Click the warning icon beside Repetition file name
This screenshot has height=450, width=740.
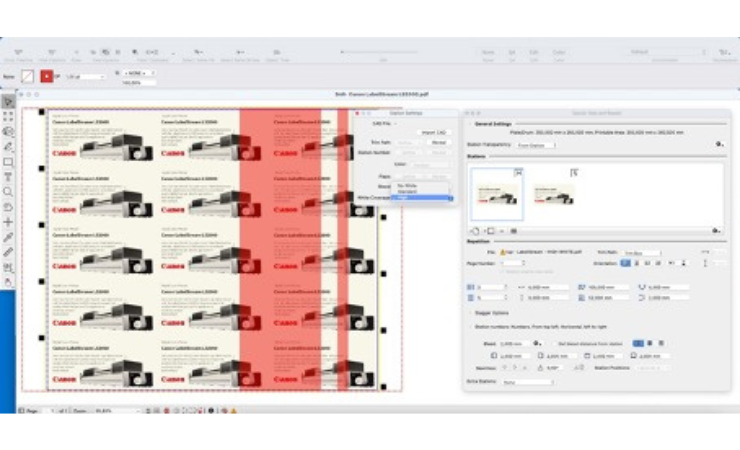(x=503, y=252)
